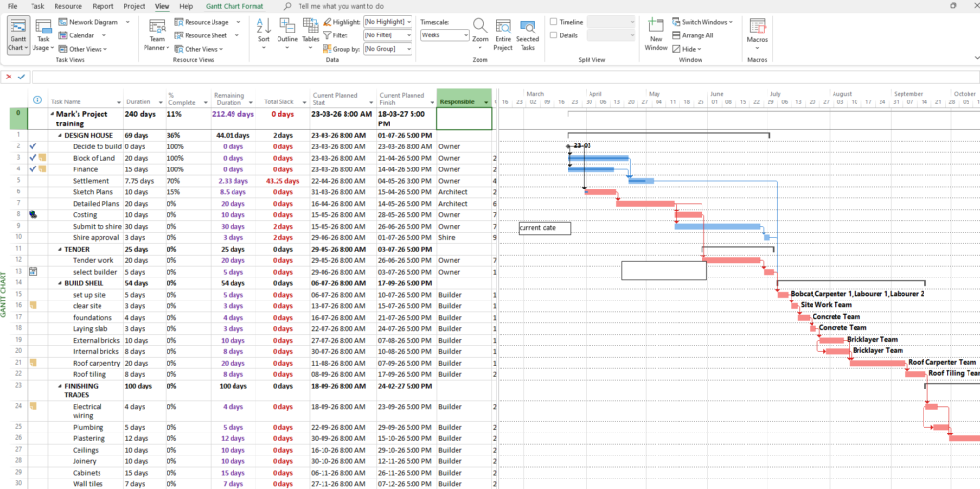Click the current date text box on chart
Image resolution: width=980 pixels, height=489 pixels.
click(545, 229)
